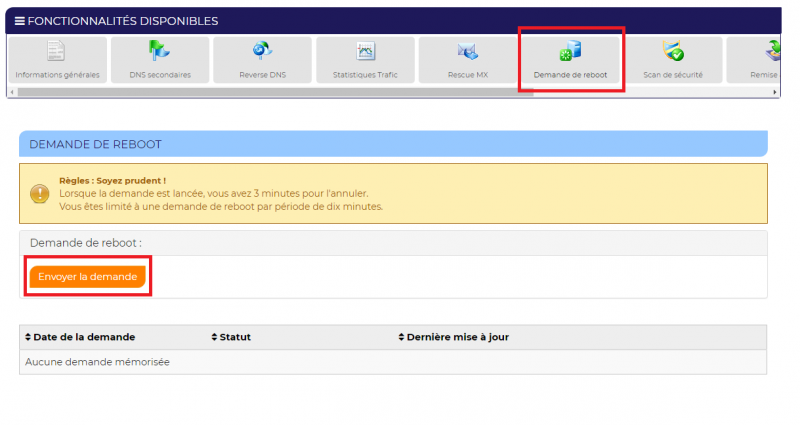Viewport: 800px width, 425px height.
Task: Open the Scan de sécurité shield icon
Action: coord(673,51)
